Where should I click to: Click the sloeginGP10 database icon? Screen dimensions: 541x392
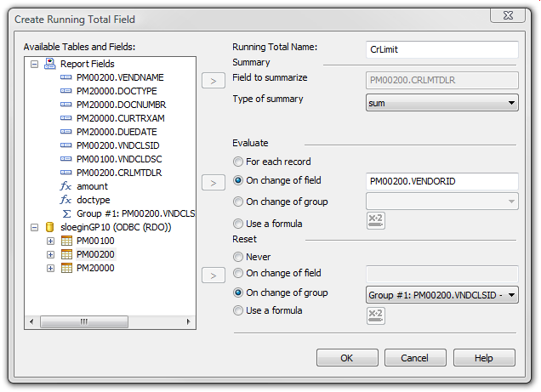pos(49,227)
